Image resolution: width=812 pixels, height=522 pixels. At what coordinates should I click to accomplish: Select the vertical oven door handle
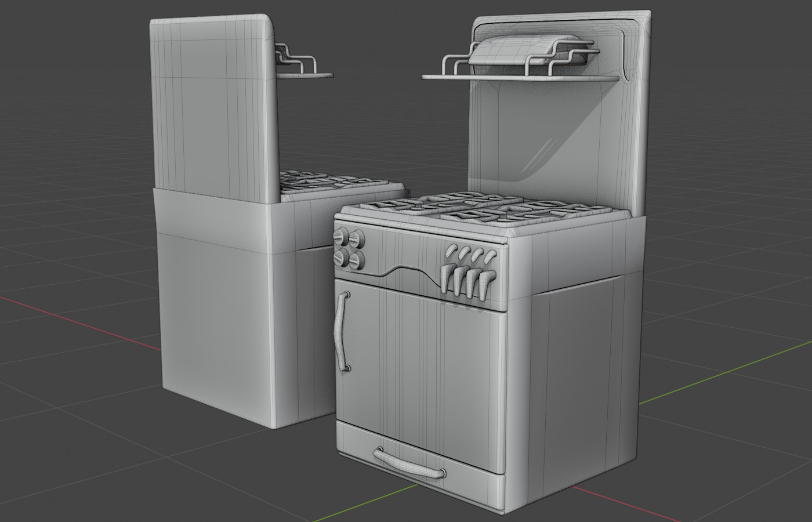coord(342,331)
